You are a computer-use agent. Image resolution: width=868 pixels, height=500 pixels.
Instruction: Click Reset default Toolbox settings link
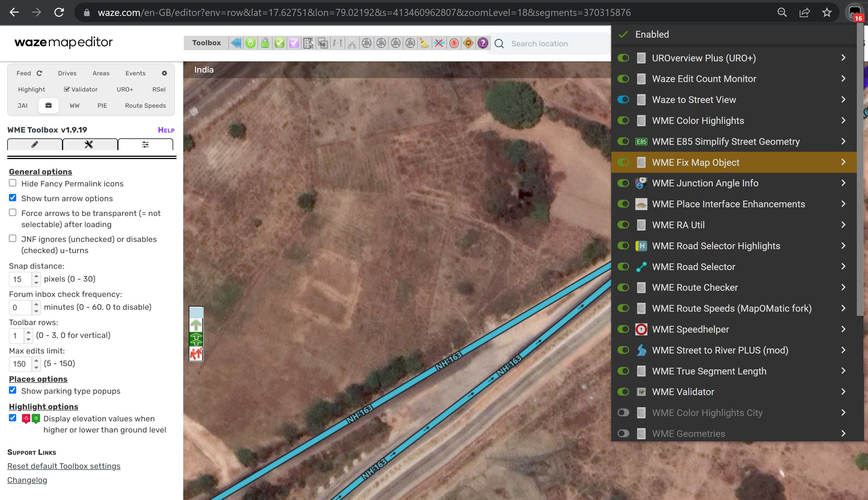[x=64, y=466]
